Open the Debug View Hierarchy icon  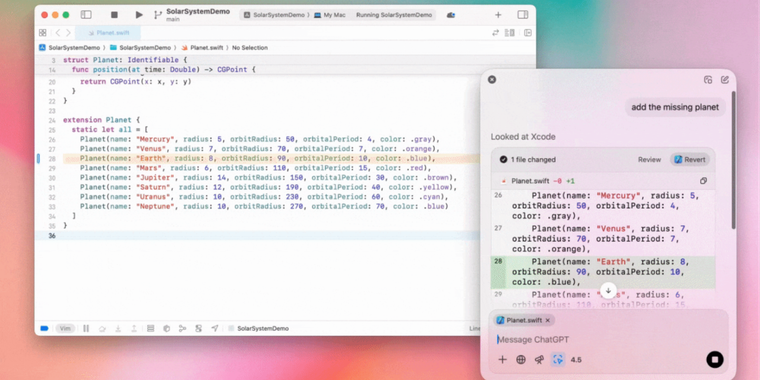click(151, 328)
